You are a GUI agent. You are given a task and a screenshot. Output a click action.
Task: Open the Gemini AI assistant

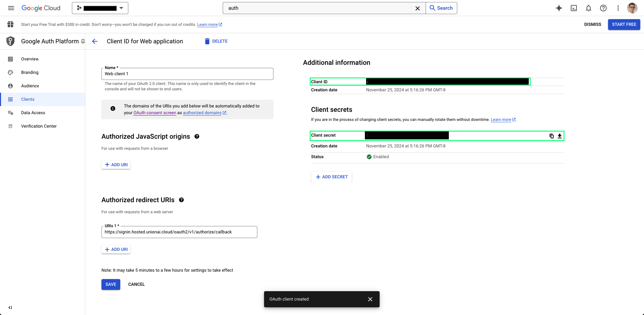click(x=559, y=8)
